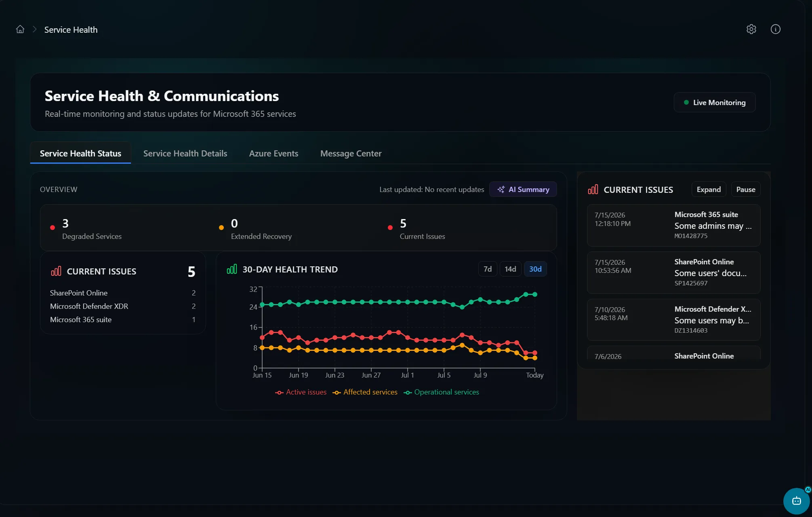Click the 0 Extended Recovery stat
This screenshot has height=517, width=812.
(x=261, y=229)
